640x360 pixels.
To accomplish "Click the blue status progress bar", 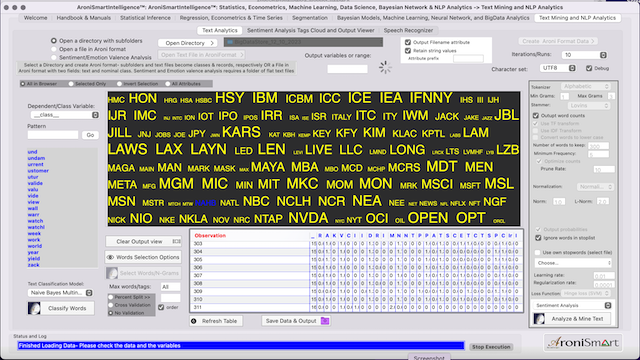I will (241, 346).
